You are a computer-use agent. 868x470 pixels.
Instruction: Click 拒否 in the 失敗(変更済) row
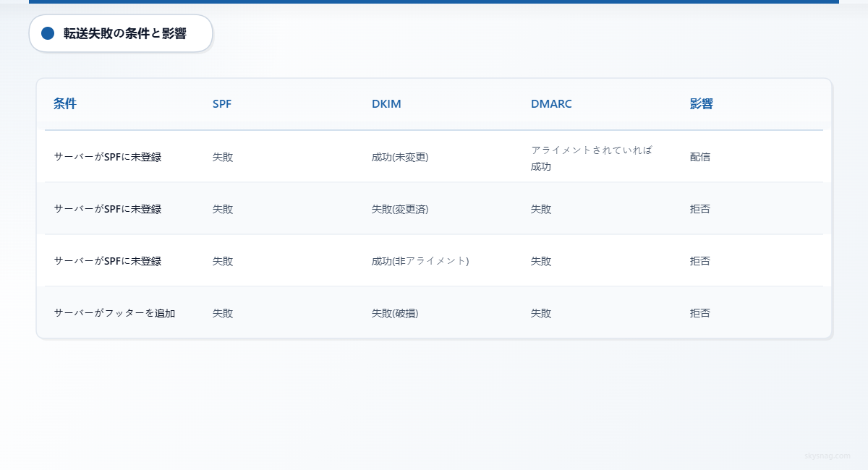tap(700, 209)
